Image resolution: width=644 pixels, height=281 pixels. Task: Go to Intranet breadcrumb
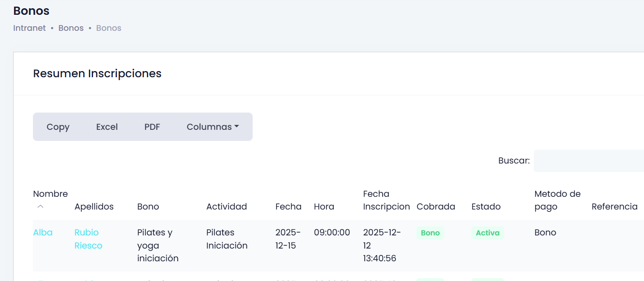29,28
